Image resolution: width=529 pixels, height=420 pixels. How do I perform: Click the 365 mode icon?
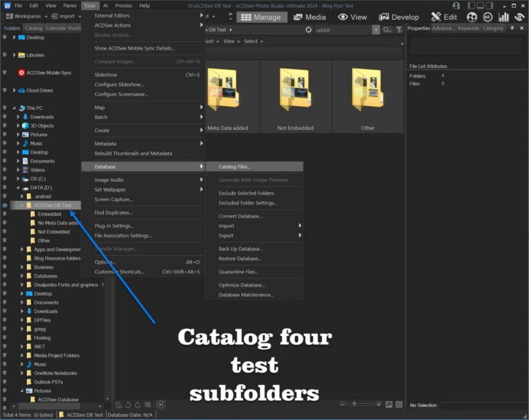point(487,17)
